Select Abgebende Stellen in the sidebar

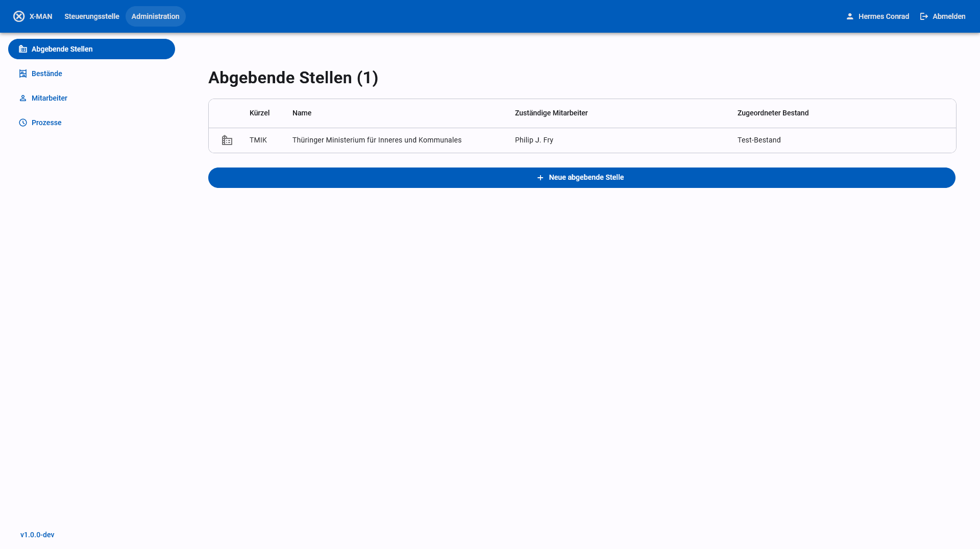(x=91, y=49)
